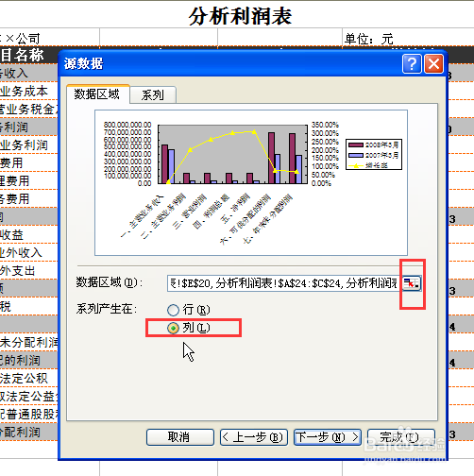Click the 2007年3月 legend entry in preview
The height and width of the screenshot is (476, 474).
(374, 155)
